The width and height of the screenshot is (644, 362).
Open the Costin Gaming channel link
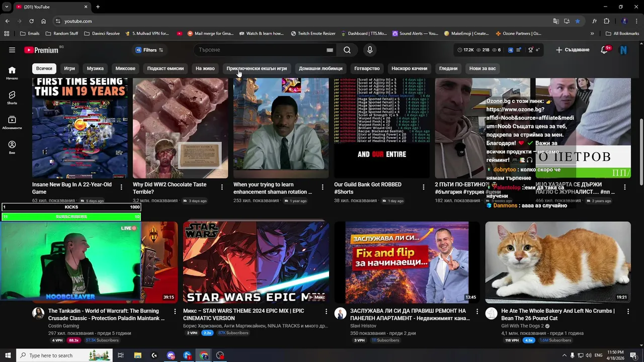coord(63,326)
